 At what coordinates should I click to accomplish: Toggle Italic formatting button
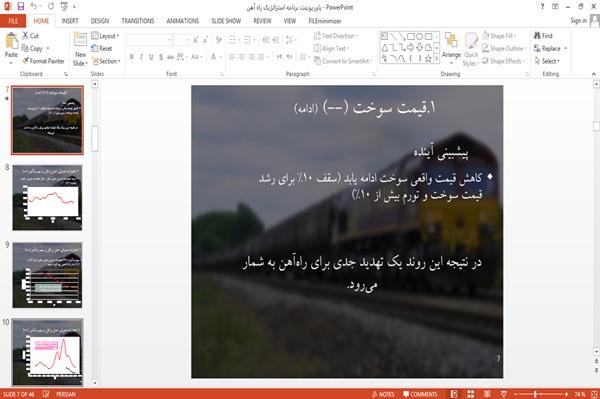141,57
